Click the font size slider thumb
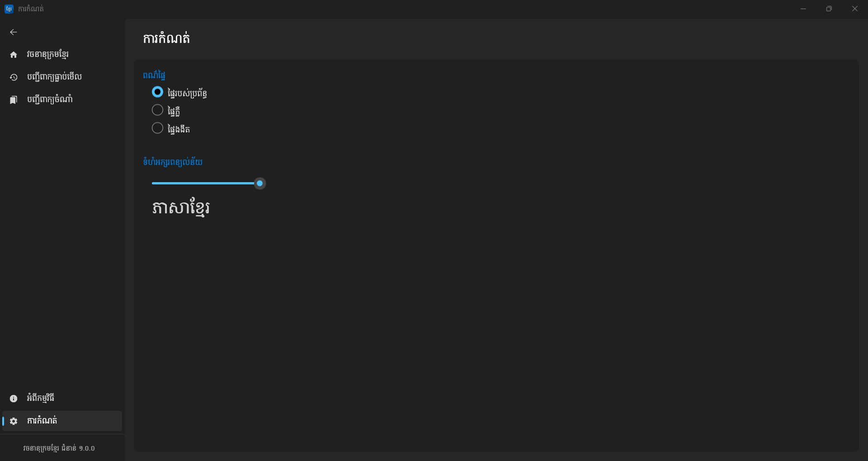868x461 pixels. tap(259, 183)
